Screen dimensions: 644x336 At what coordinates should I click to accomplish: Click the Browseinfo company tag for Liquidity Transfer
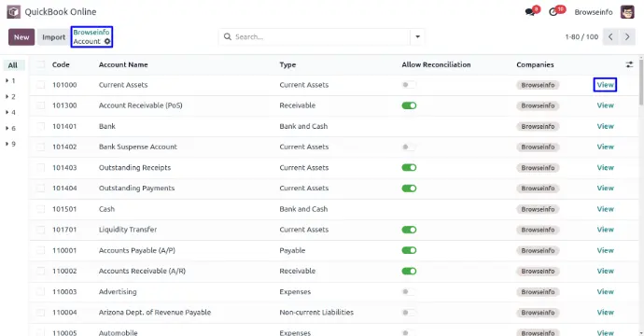(x=538, y=230)
